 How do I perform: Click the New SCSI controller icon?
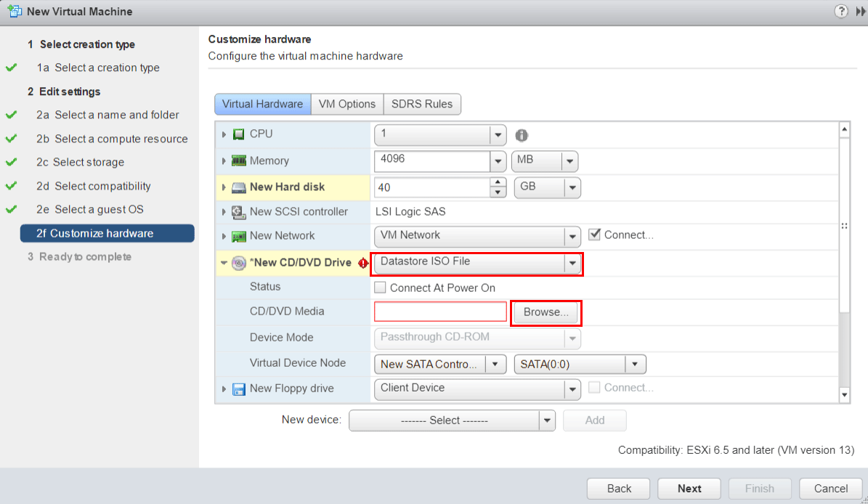238,212
